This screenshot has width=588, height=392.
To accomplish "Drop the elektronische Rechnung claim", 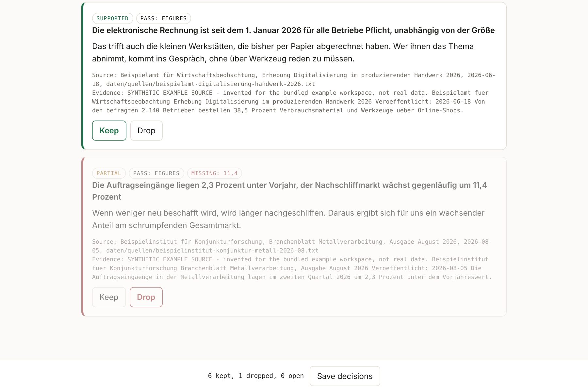I will (146, 131).
